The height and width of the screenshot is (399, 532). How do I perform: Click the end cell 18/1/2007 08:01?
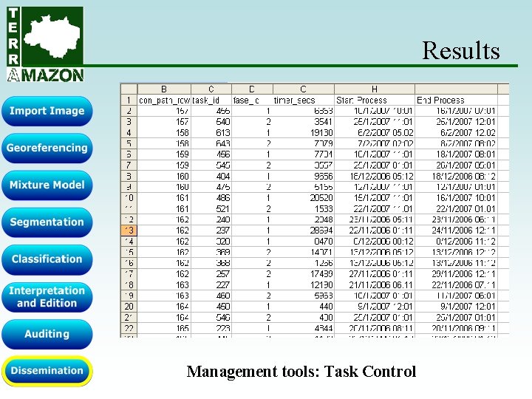coord(456,154)
